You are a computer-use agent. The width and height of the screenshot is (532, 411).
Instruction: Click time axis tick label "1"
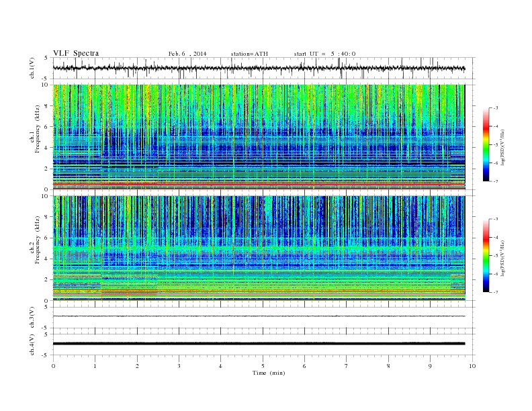tap(95, 366)
